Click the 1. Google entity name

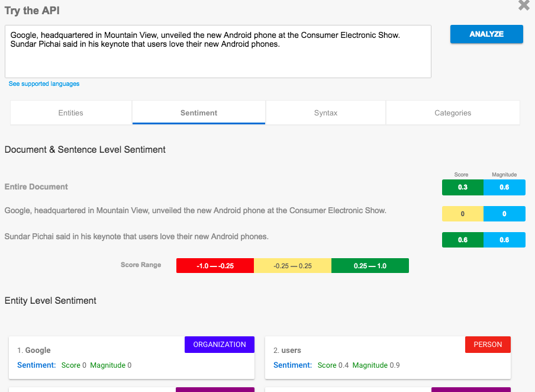pos(34,351)
